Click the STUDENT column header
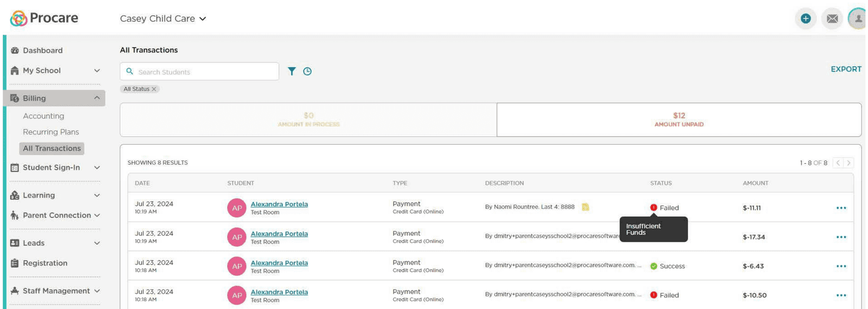Viewport: 868px width, 309px height. (x=240, y=183)
